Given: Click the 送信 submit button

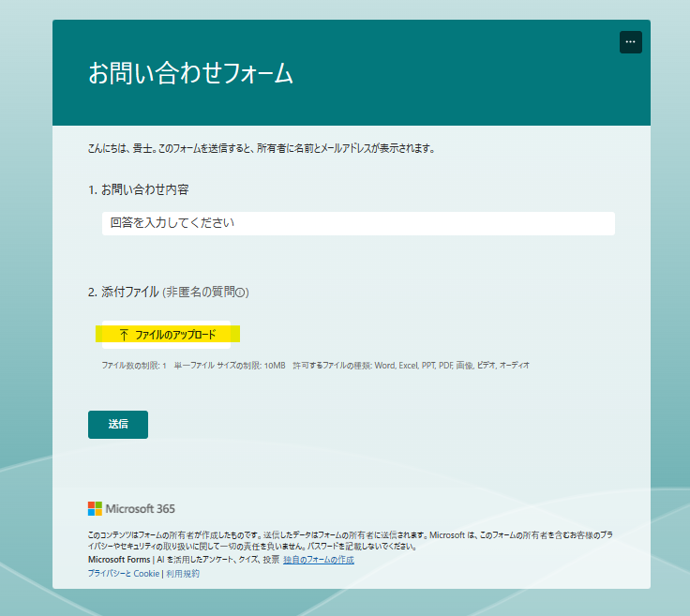Looking at the screenshot, I should click(118, 425).
